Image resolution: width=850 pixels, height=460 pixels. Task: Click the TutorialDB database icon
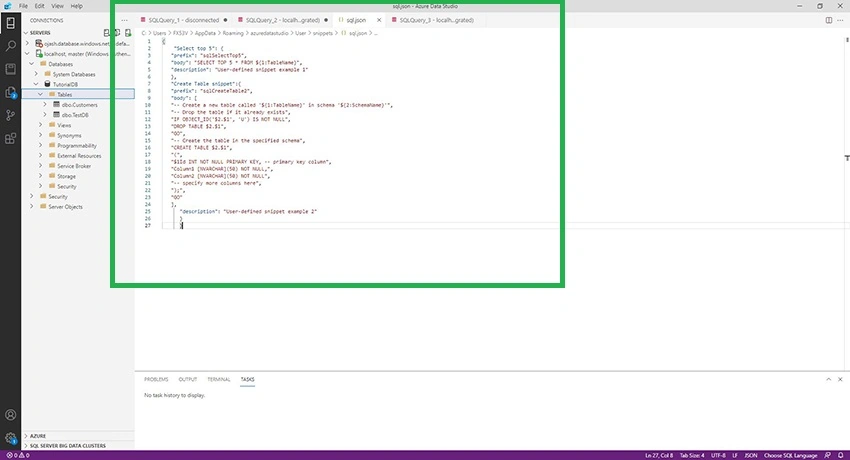point(47,85)
